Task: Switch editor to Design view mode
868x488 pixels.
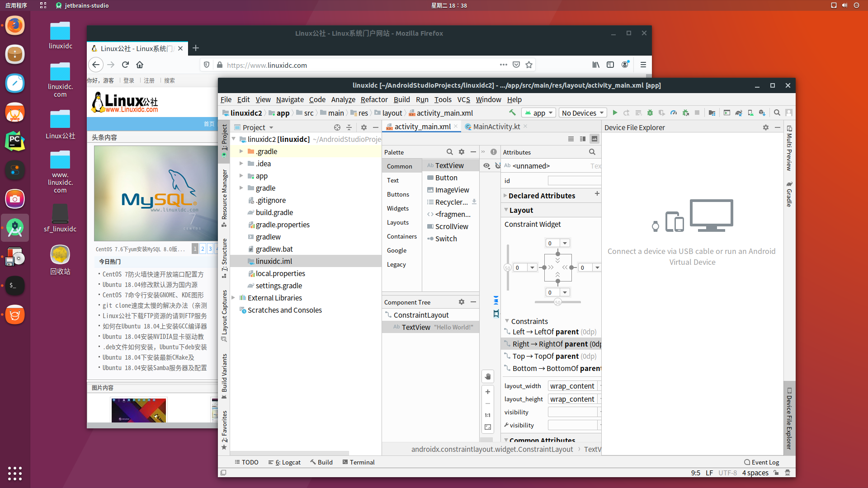Action: point(594,139)
